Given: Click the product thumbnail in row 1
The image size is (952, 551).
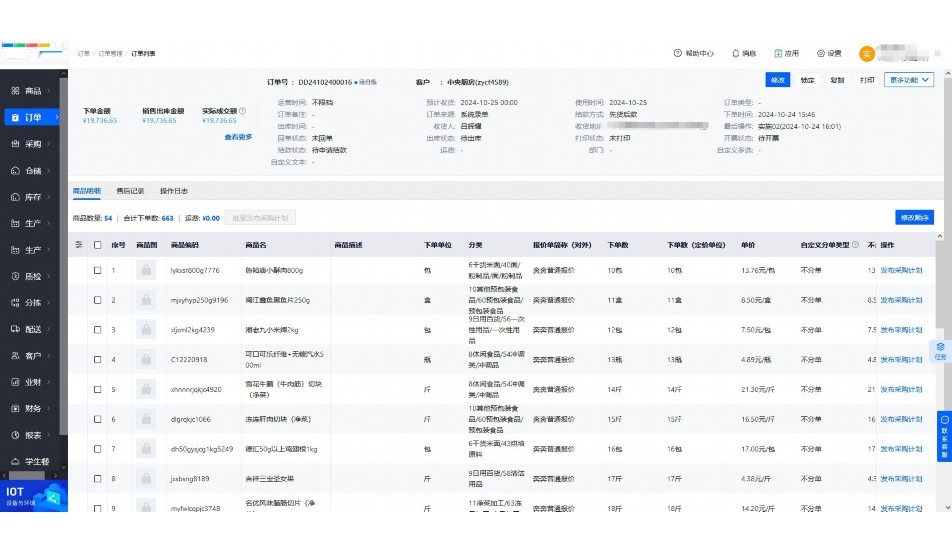Looking at the screenshot, I should point(146,270).
